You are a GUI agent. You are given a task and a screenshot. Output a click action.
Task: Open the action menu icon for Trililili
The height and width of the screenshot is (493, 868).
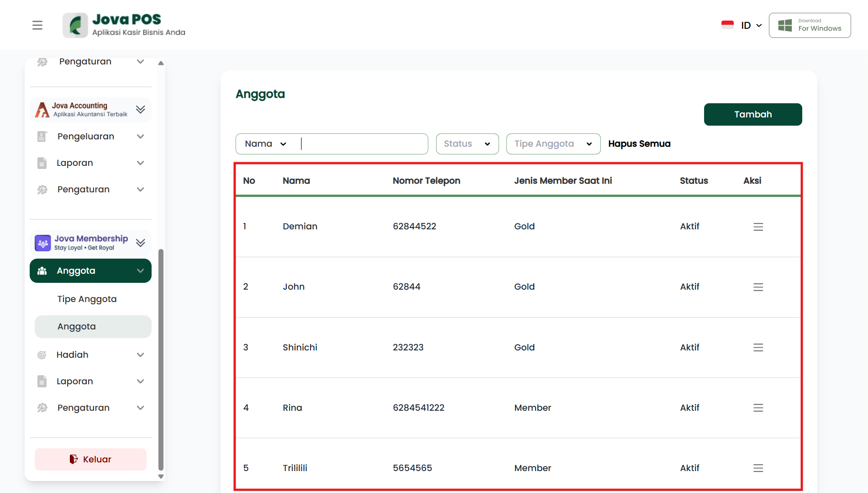point(758,468)
